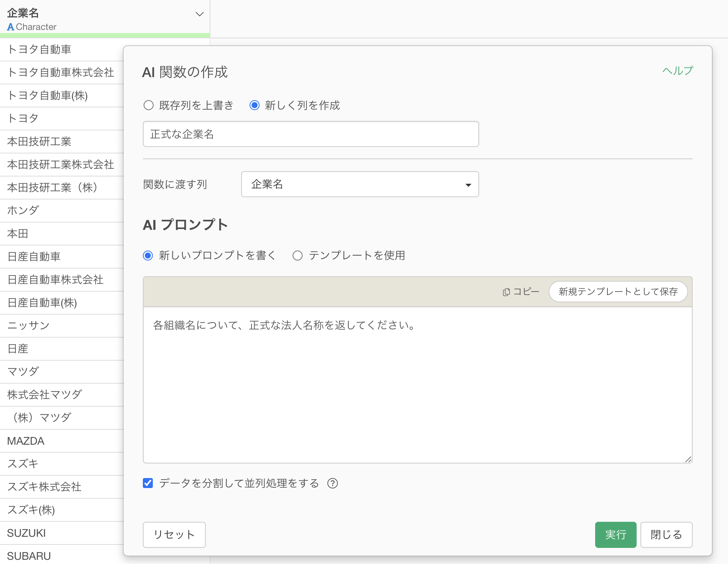Open the 関数に渡す列 dropdown
The height and width of the screenshot is (564, 728).
tap(360, 184)
